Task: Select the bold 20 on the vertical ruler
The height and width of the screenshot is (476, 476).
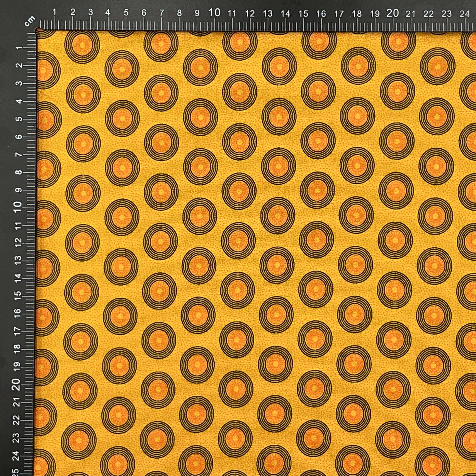Action: 16,384
